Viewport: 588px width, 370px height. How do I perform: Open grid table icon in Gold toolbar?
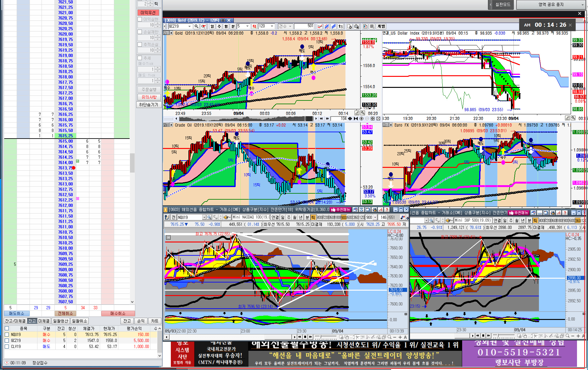[x=372, y=26]
